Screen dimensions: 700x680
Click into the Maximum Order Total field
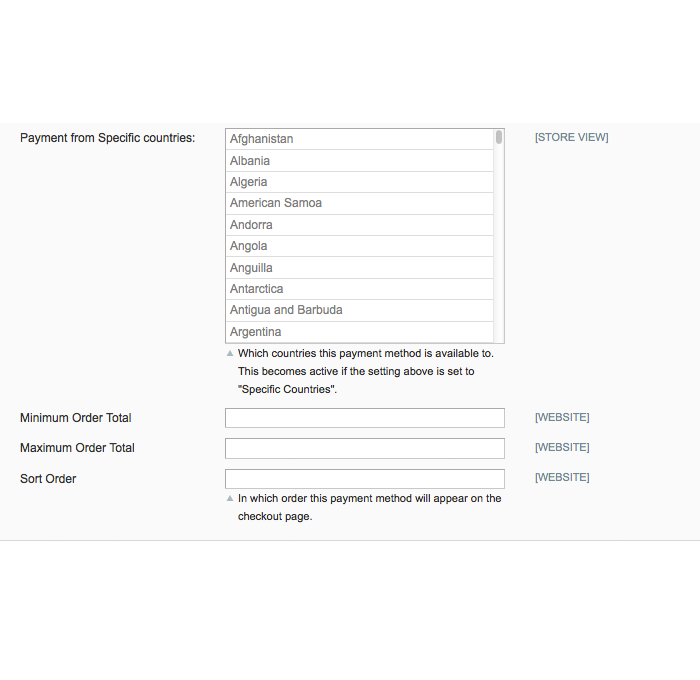[364, 448]
